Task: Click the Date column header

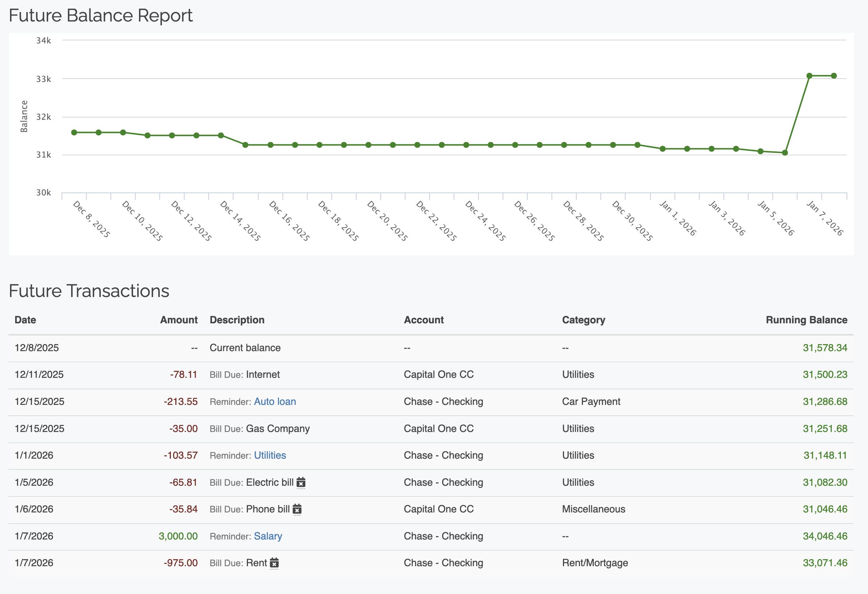Action: click(x=26, y=320)
